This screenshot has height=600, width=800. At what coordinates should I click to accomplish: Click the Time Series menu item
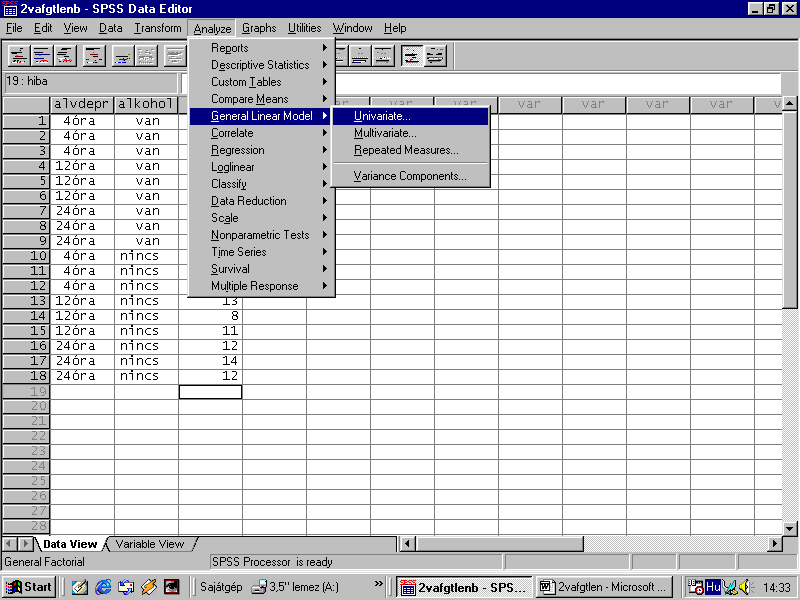coord(262,252)
